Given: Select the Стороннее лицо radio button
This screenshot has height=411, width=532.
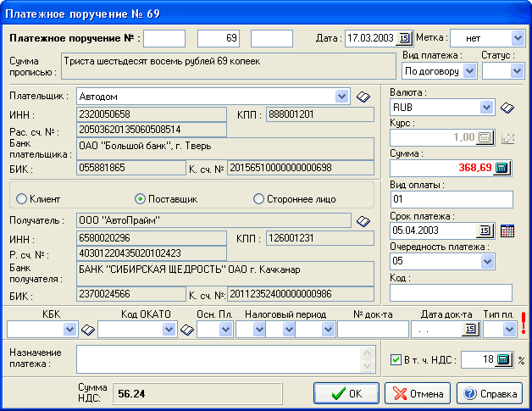Looking at the screenshot, I should tap(259, 198).
